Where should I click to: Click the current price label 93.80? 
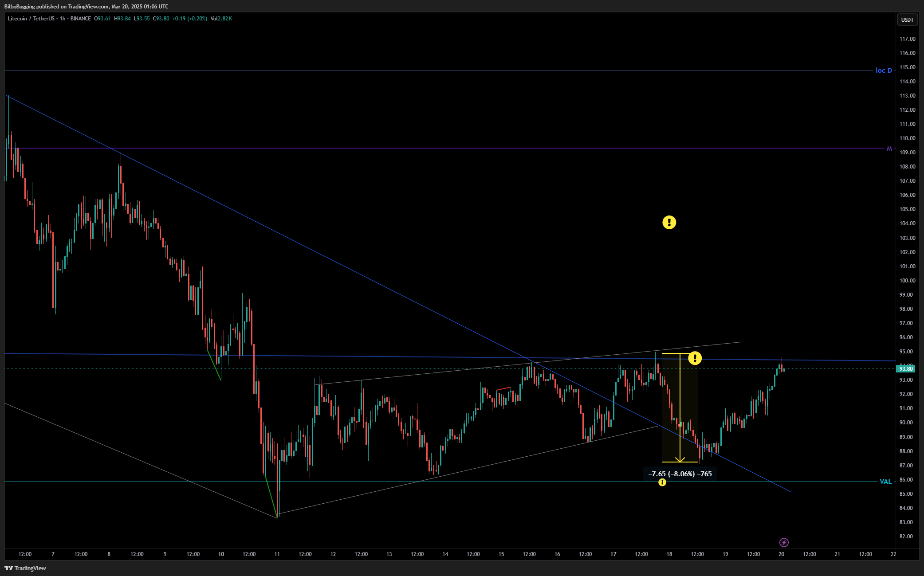click(x=905, y=368)
